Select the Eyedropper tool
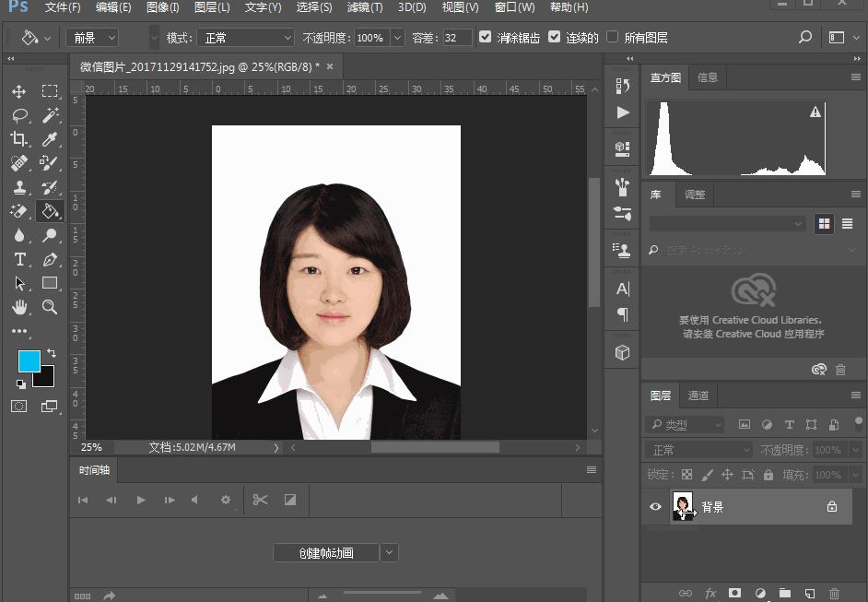 (49, 139)
